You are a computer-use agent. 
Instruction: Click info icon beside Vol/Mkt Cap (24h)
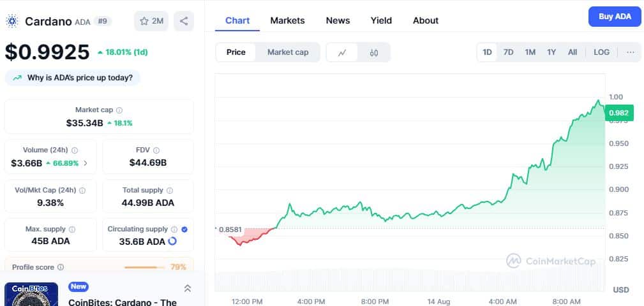point(82,191)
